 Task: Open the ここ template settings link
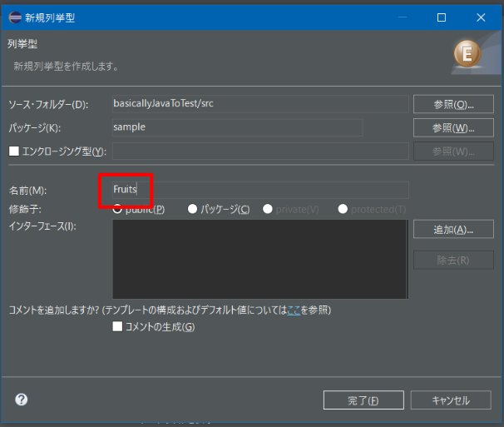pyautogui.click(x=294, y=310)
